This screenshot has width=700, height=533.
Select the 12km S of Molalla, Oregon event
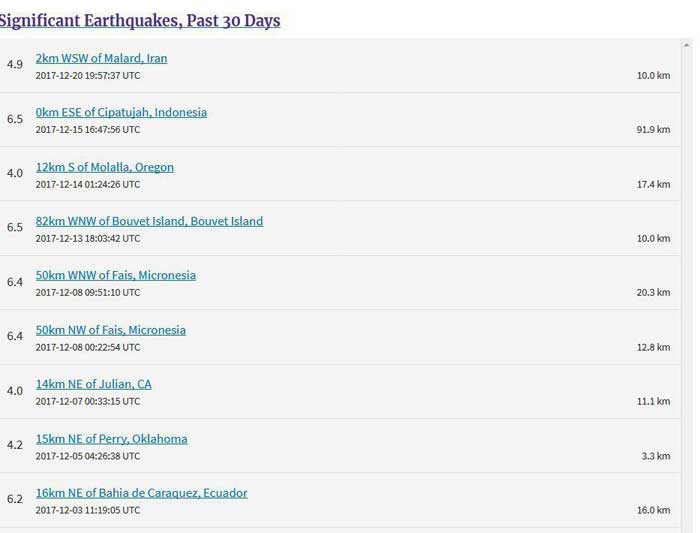point(104,167)
